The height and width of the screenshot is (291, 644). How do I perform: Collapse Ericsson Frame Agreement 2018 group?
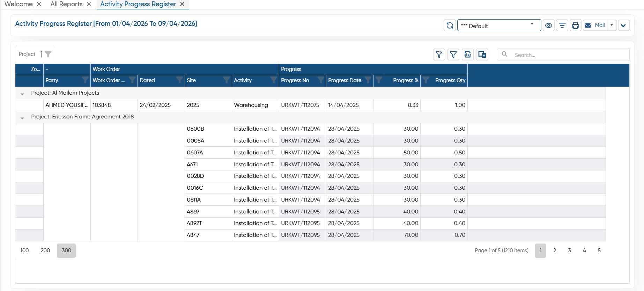(x=22, y=118)
